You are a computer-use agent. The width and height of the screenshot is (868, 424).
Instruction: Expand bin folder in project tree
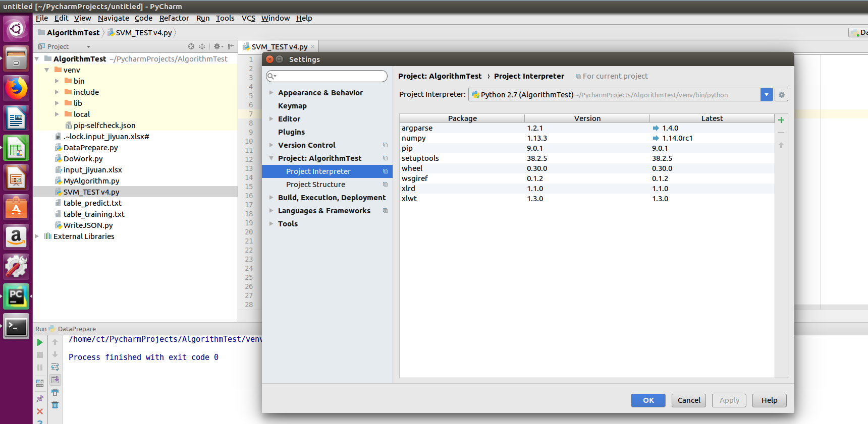click(57, 81)
